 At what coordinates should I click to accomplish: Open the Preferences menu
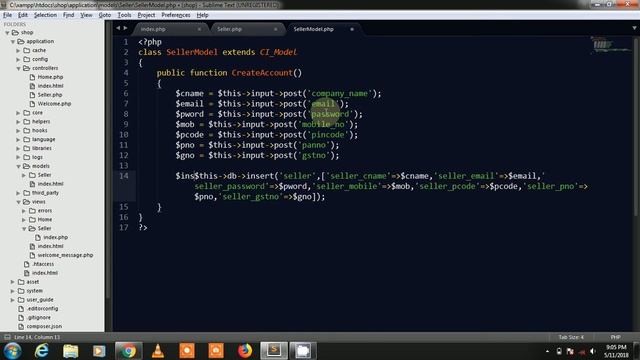(176, 15)
